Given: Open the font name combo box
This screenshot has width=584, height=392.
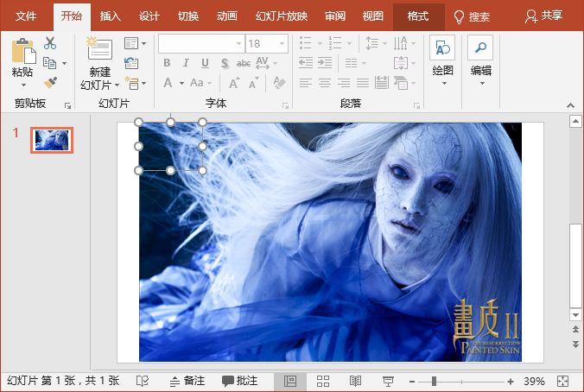Looking at the screenshot, I should coord(201,43).
